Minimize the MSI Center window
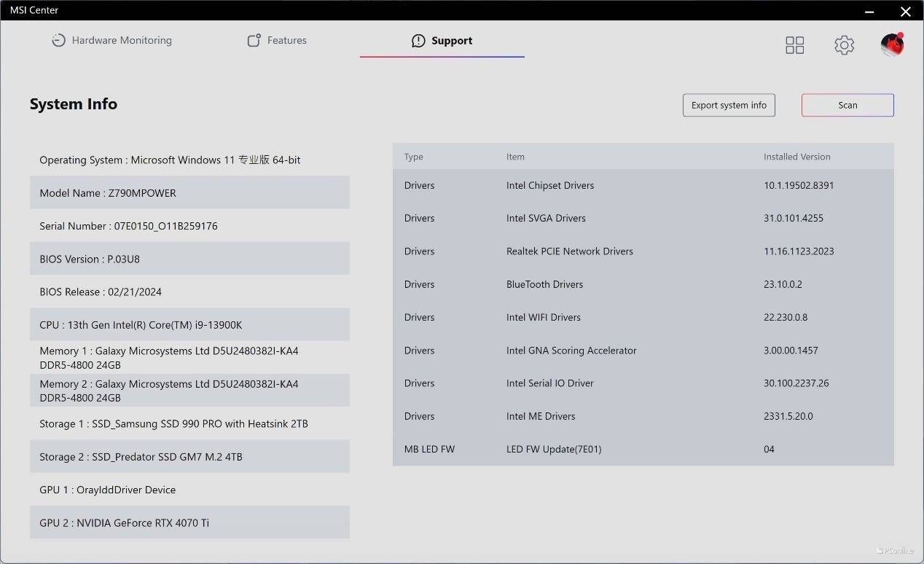The image size is (924, 564). coord(869,11)
